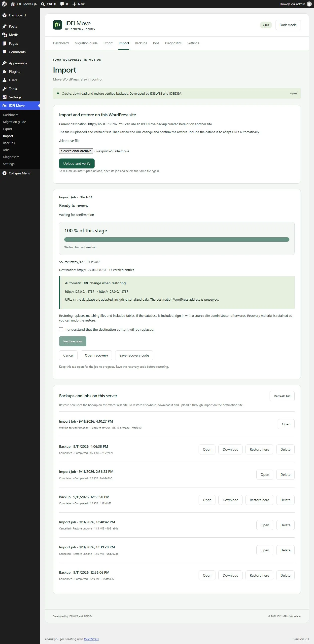This screenshot has height=644, width=314.
Task: Click the Seleccionar archivo file button
Action: 76,151
